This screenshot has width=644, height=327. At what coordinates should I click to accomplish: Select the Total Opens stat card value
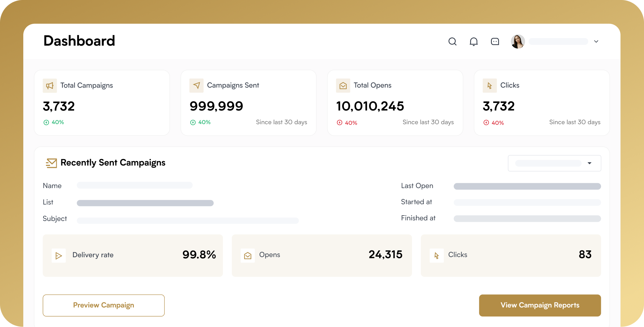coord(370,106)
